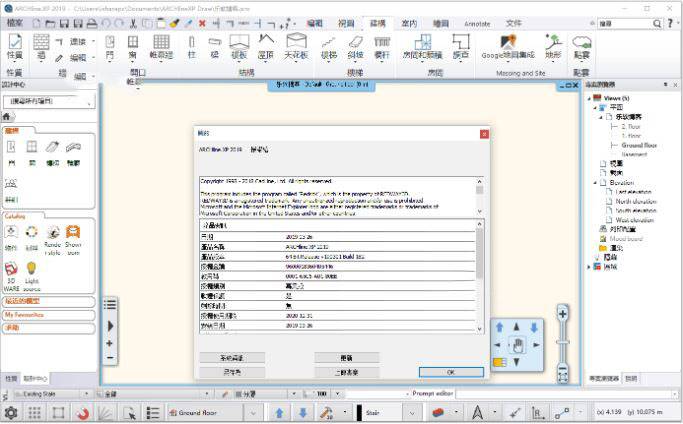Click the Light source bulb icon
This screenshot has width=683, height=424.
coord(31,276)
